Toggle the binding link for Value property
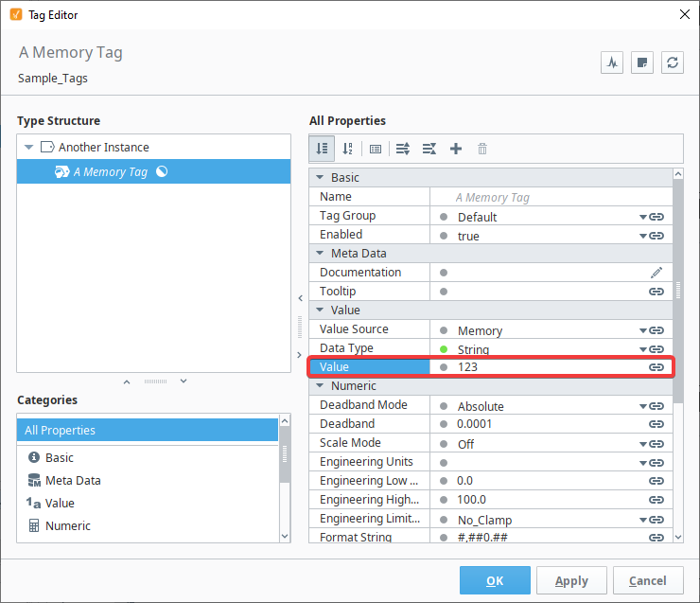Image resolution: width=700 pixels, height=603 pixels. point(656,367)
